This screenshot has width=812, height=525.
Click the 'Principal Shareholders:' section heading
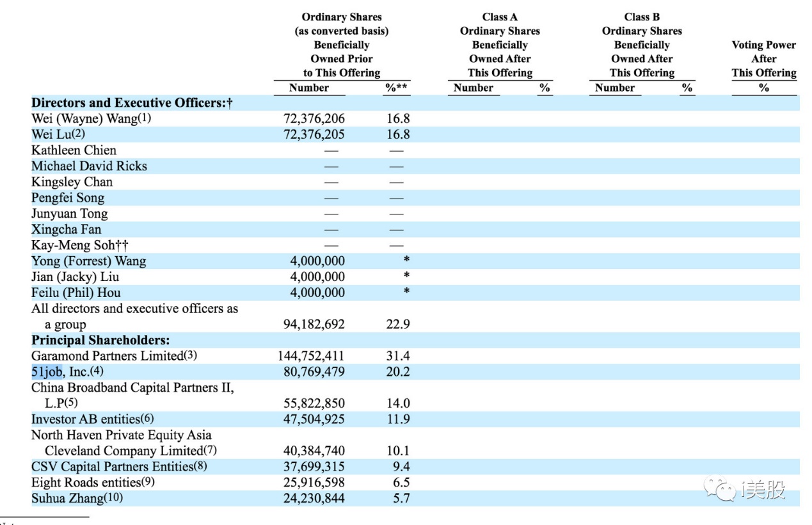pyautogui.click(x=100, y=340)
